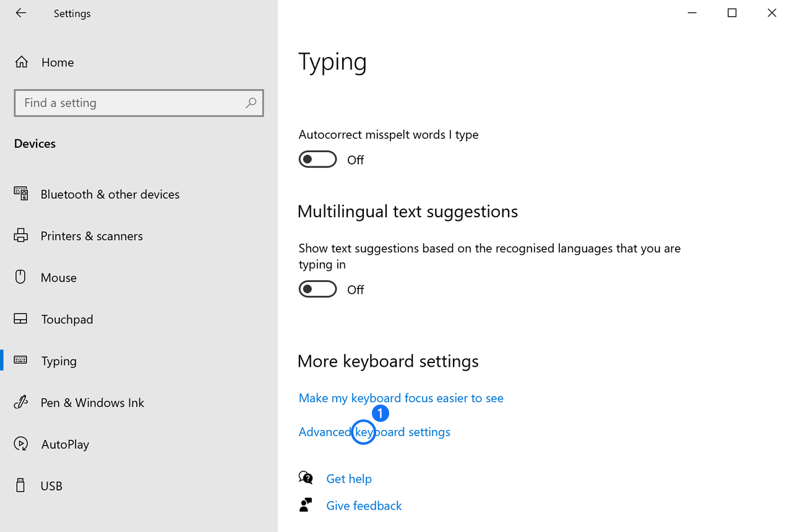Click the AutoPlay icon in sidebar

(x=21, y=444)
